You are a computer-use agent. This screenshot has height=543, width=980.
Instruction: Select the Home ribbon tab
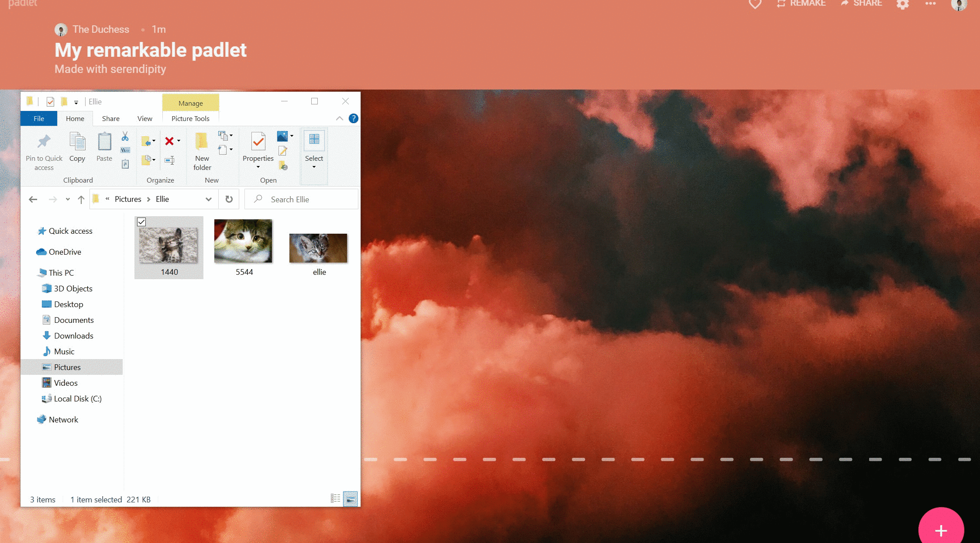(75, 118)
